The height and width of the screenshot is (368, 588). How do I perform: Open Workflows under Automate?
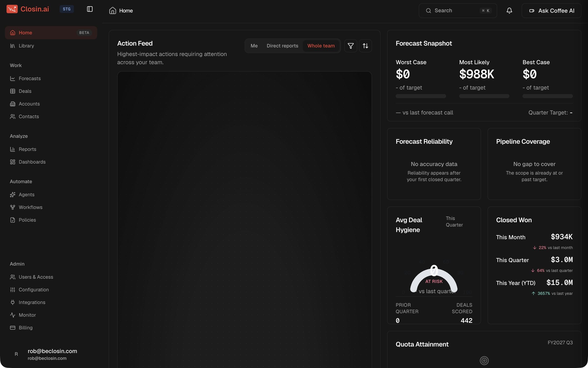pos(51,207)
